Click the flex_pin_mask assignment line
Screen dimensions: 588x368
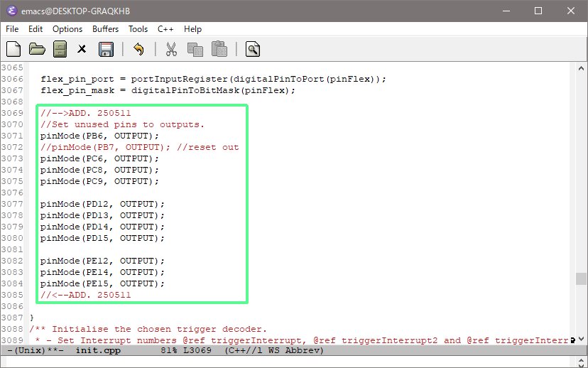(x=168, y=90)
